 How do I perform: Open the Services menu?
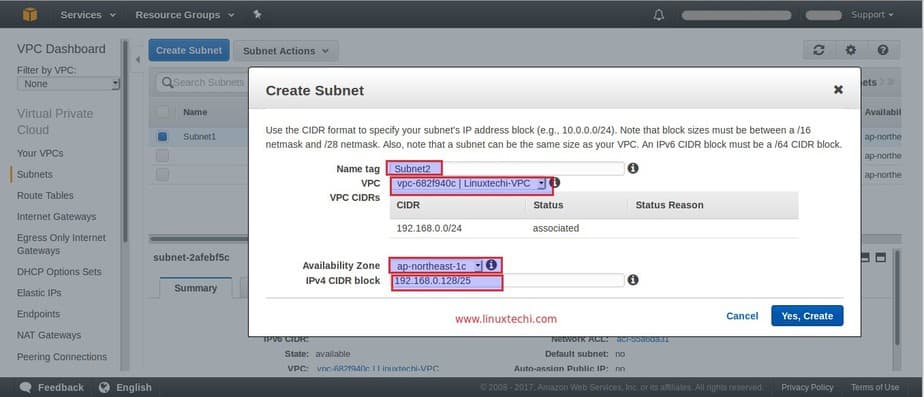click(x=88, y=15)
